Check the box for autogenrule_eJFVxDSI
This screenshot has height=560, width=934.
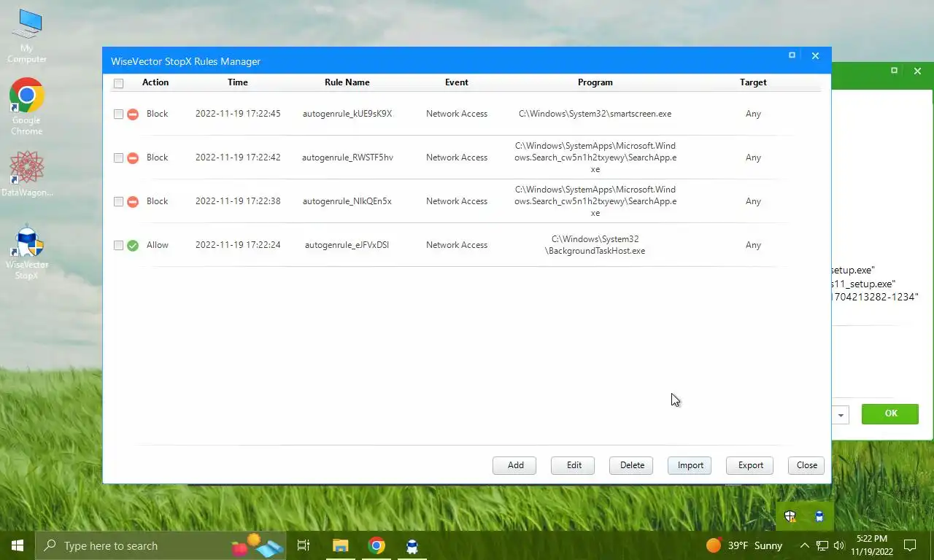coord(119,245)
